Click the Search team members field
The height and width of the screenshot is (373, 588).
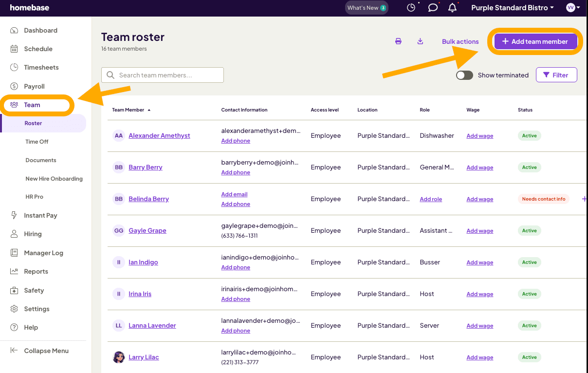tap(163, 75)
